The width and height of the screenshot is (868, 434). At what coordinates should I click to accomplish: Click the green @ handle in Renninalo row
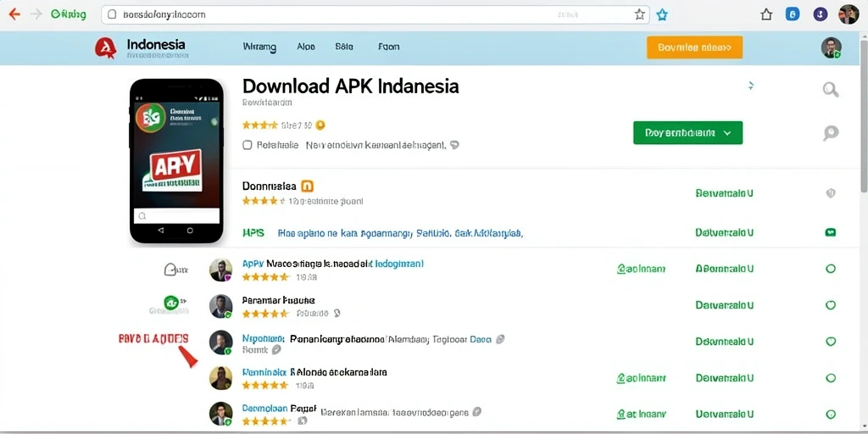[641, 378]
